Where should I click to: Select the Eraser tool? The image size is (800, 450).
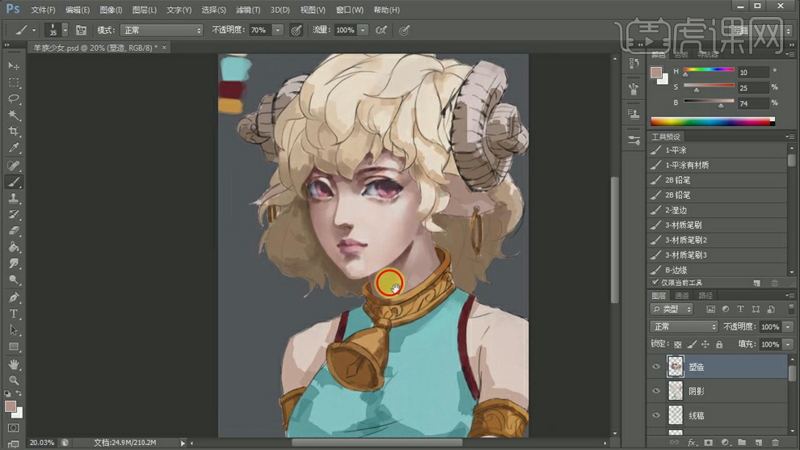14,231
